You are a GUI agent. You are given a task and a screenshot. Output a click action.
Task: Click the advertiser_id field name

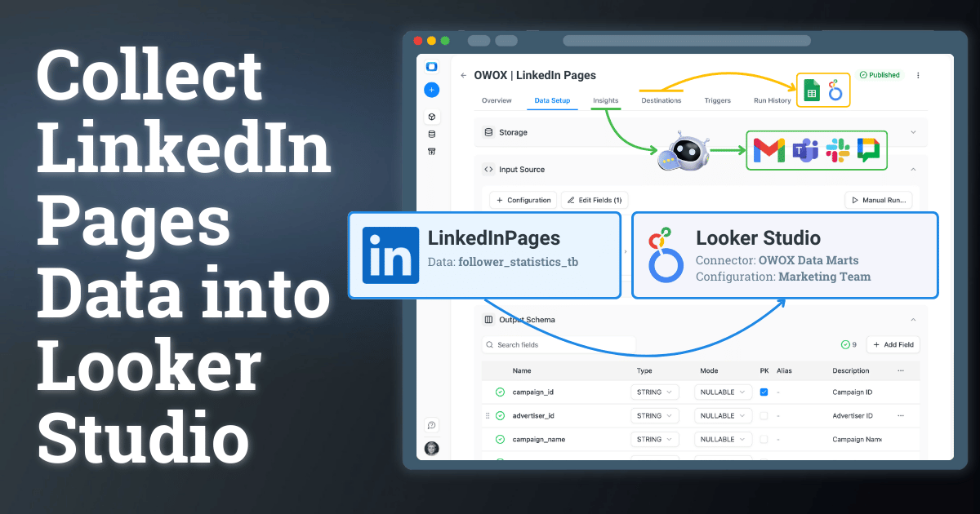point(533,416)
